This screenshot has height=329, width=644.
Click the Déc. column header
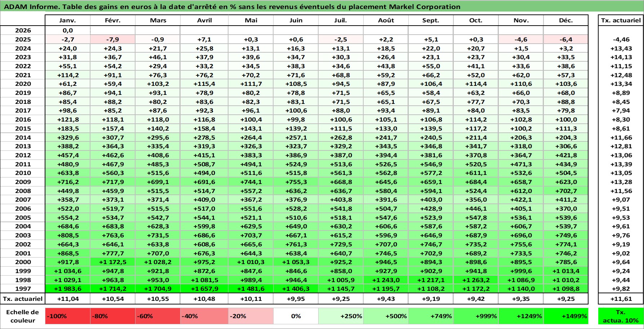click(566, 21)
